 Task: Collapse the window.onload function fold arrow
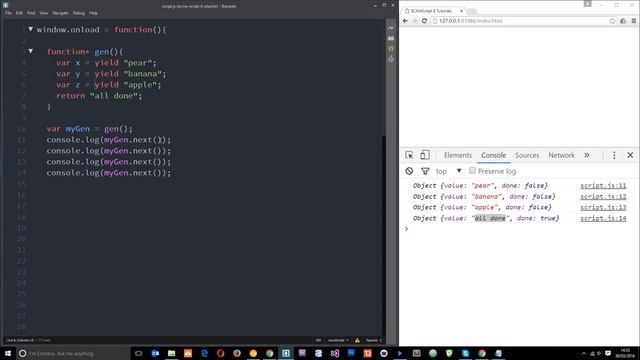[31, 29]
